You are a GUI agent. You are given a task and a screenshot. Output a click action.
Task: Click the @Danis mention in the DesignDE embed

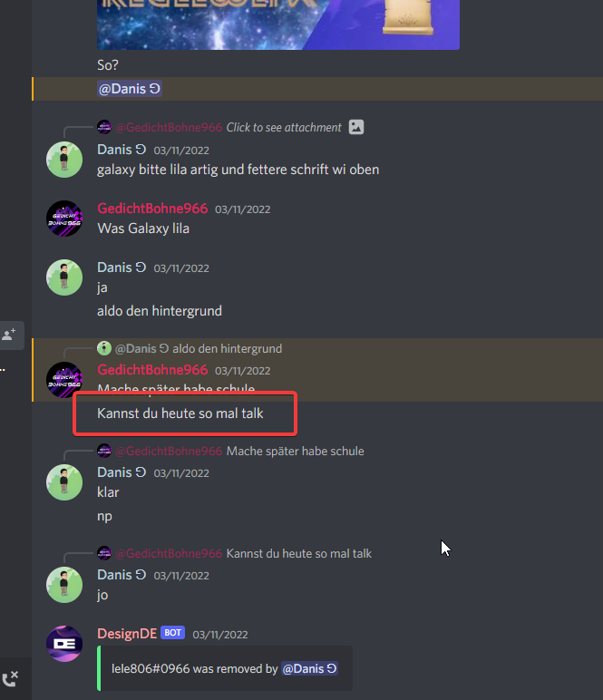pos(309,668)
